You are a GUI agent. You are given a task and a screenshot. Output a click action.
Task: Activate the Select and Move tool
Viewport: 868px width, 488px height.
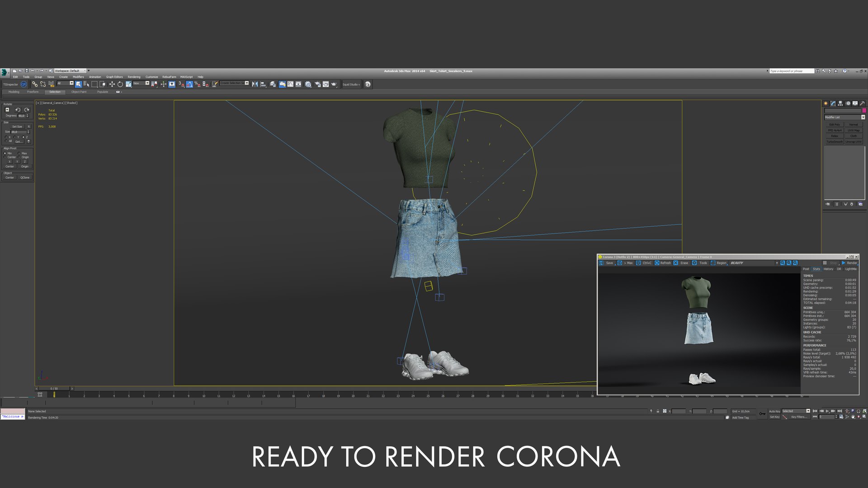(112, 84)
